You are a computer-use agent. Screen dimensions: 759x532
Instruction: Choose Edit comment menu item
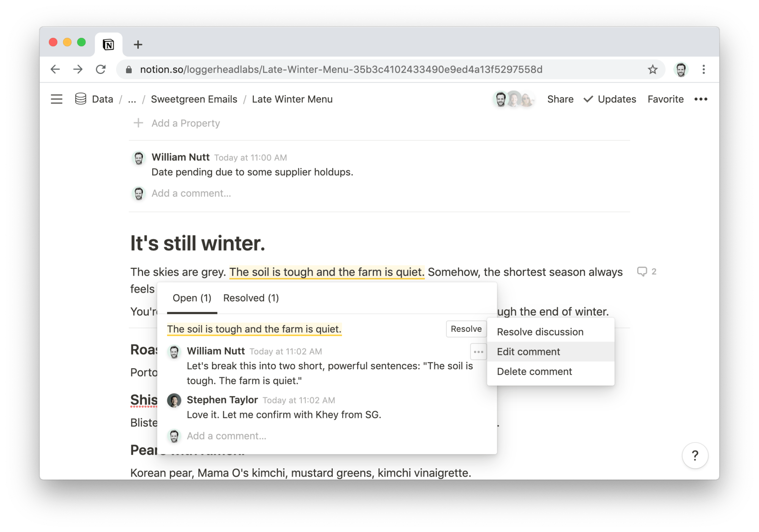coord(551,352)
